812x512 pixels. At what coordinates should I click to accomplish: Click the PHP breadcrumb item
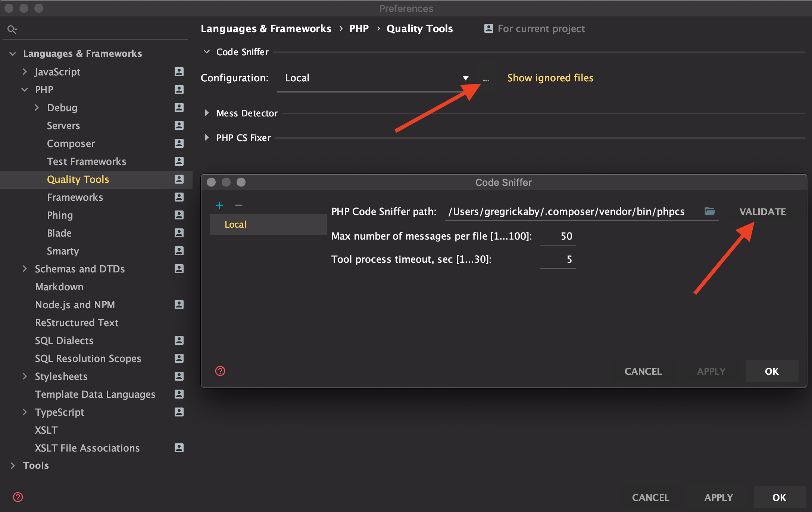pyautogui.click(x=359, y=28)
